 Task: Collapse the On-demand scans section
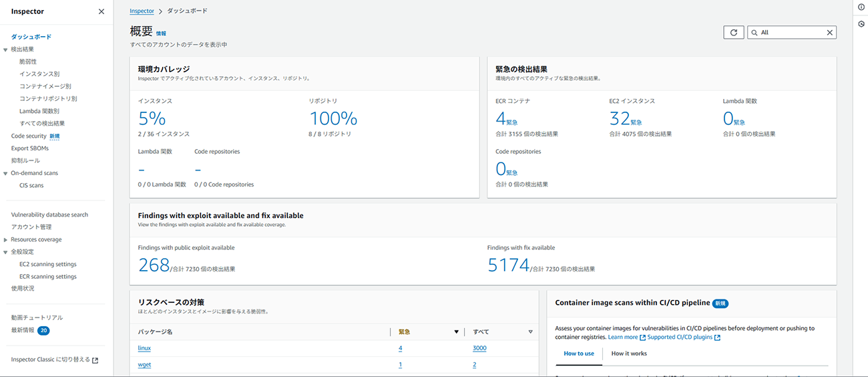(x=5, y=173)
